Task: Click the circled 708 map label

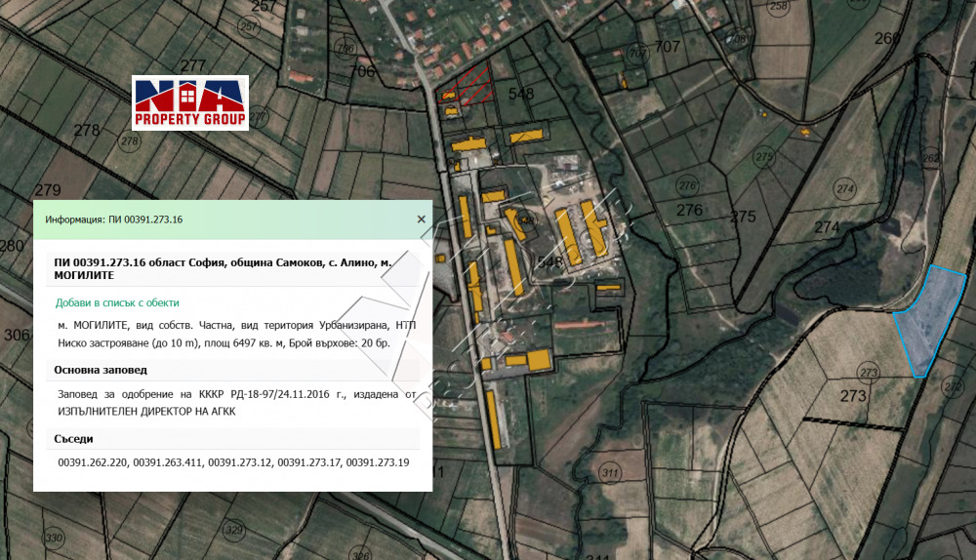Action: (737, 39)
